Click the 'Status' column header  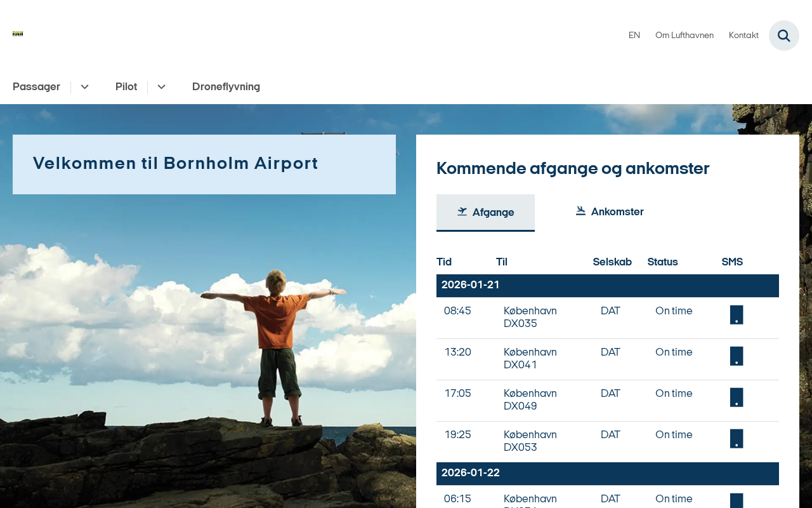pos(662,262)
